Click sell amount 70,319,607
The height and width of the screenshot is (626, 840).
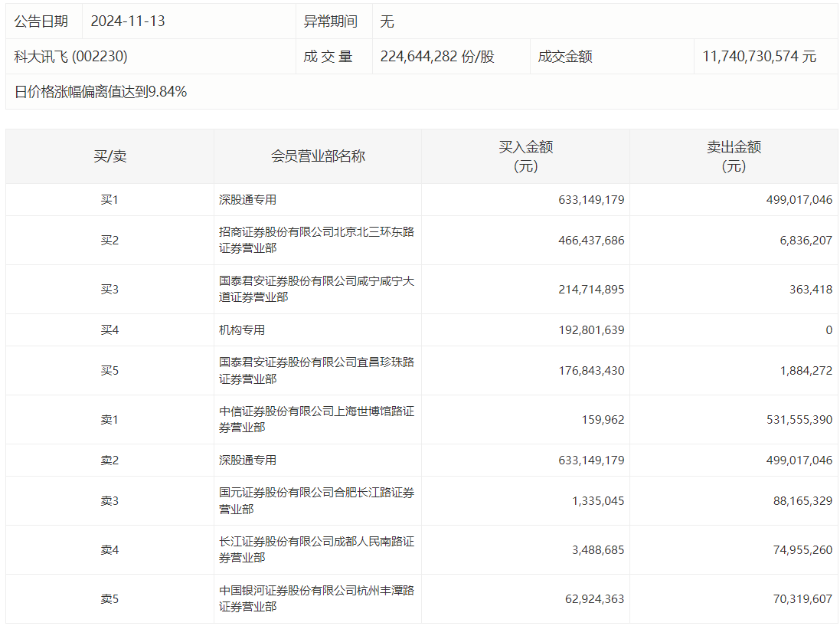[x=803, y=599]
